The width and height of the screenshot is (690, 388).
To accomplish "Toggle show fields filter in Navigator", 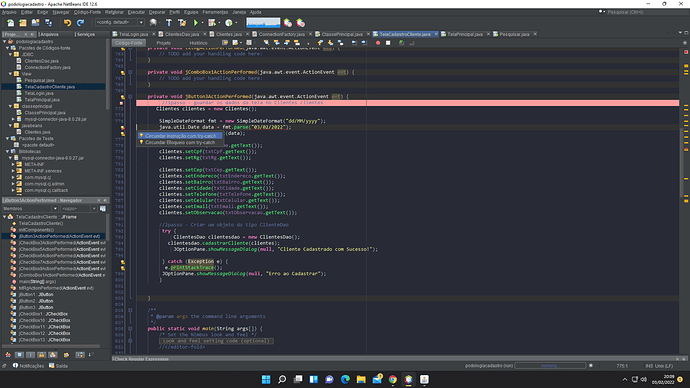I will pos(19,355).
